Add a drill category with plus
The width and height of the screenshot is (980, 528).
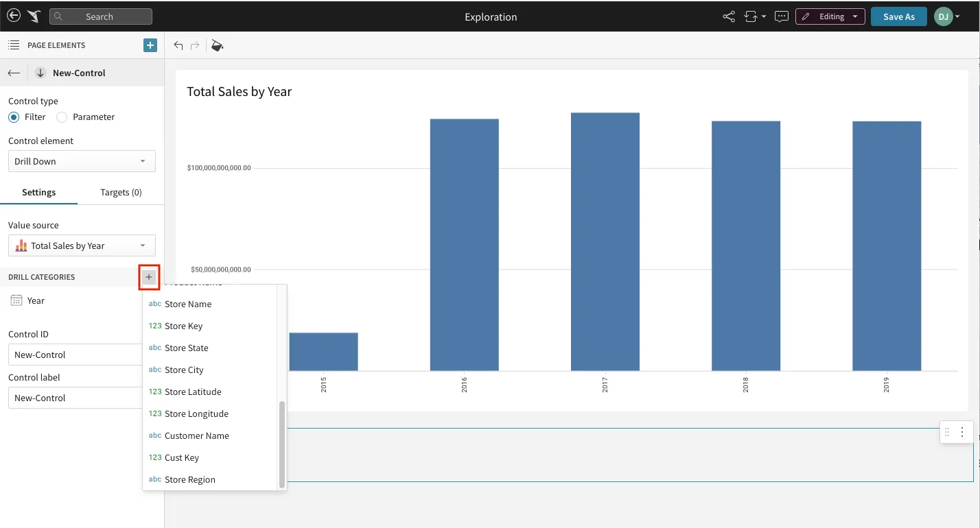149,277
